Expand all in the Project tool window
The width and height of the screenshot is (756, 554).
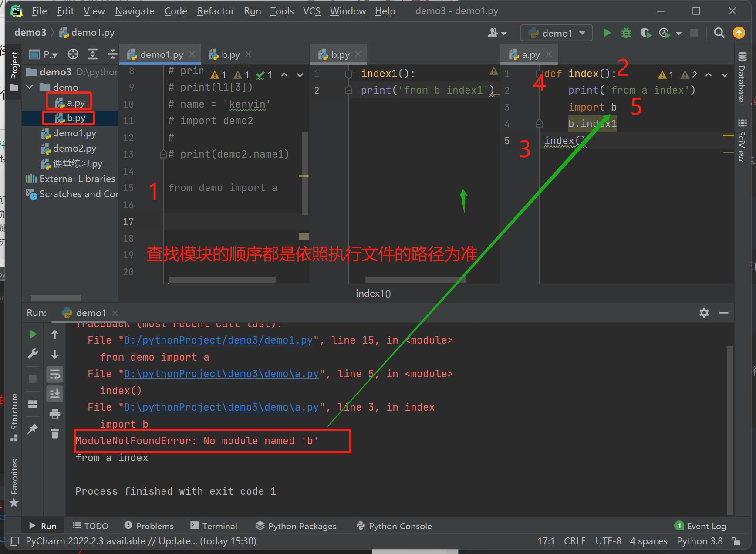(93, 54)
